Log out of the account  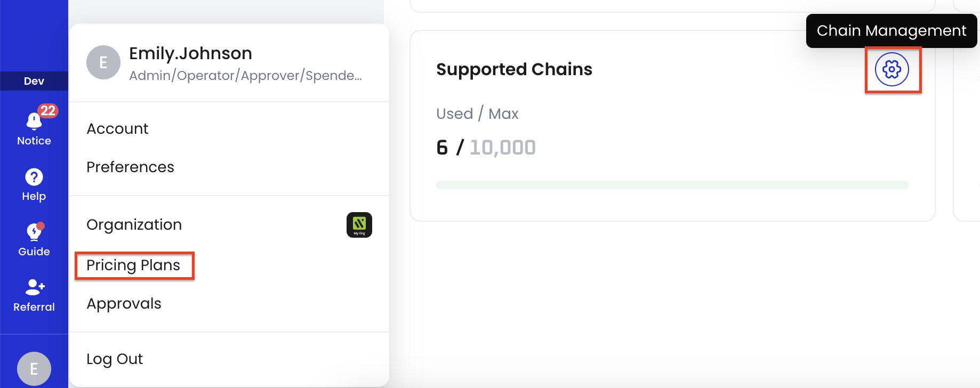114,359
